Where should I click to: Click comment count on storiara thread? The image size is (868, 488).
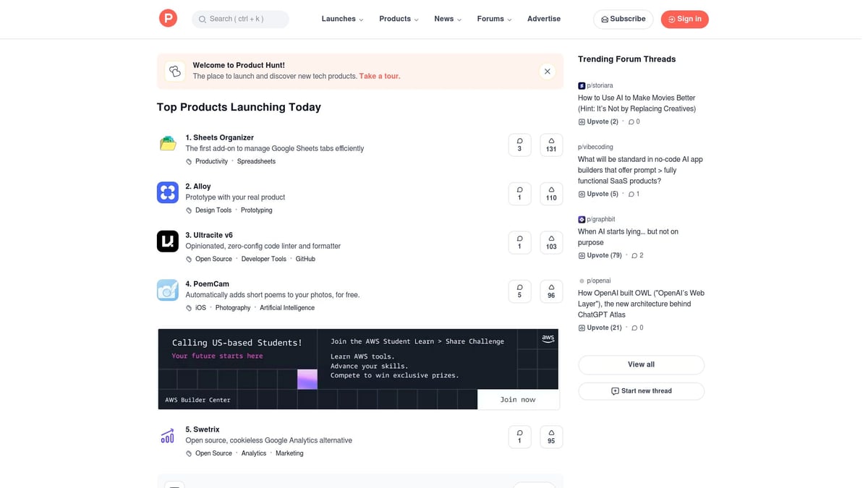(x=634, y=121)
